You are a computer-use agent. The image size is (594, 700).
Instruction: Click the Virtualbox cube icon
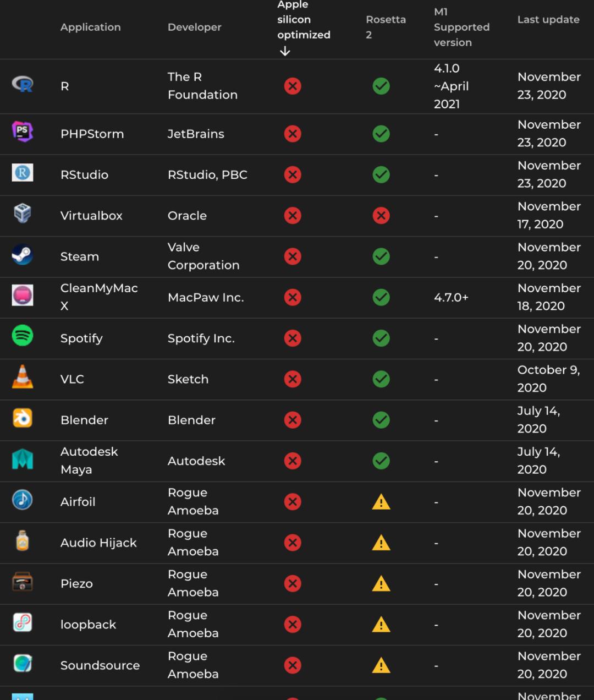[23, 213]
